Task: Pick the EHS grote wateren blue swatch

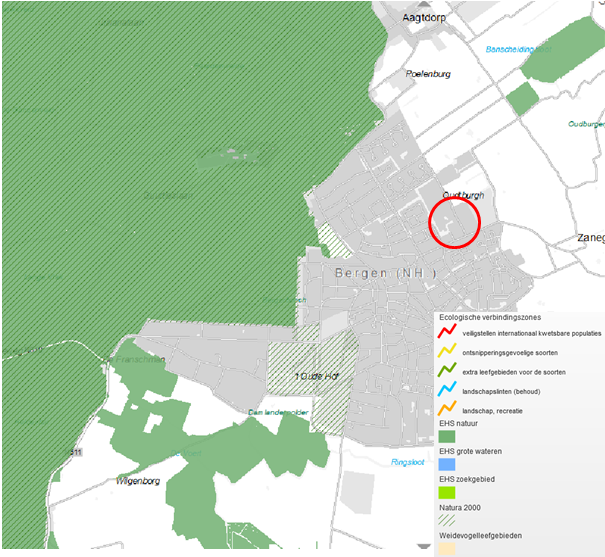Action: [x=446, y=464]
